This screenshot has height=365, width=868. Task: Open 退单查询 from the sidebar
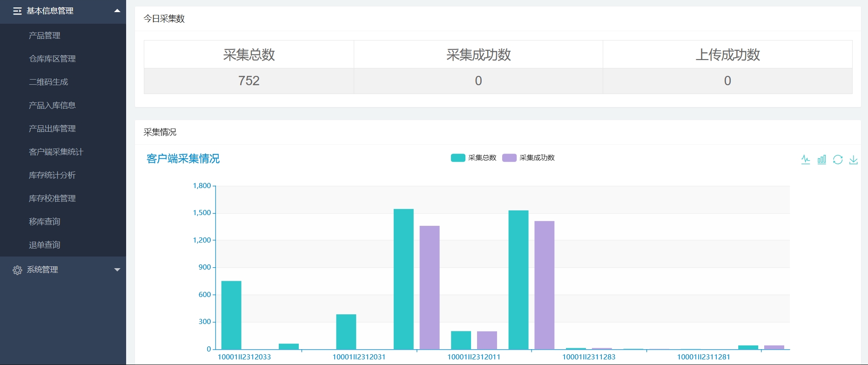coord(45,245)
